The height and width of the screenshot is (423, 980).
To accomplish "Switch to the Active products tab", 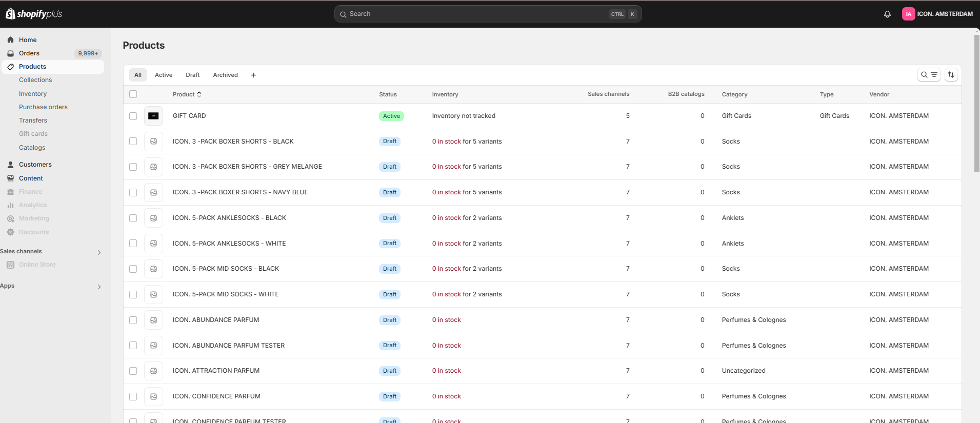I will [164, 75].
